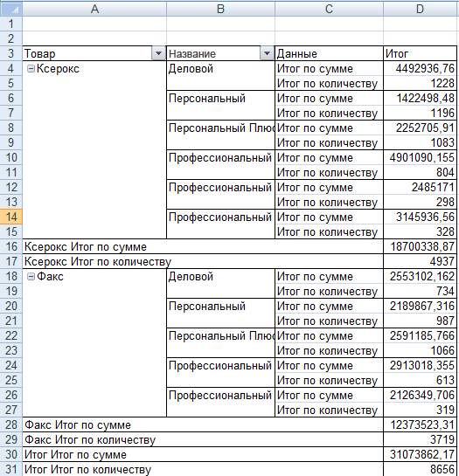459x476 pixels.
Task: Collapse the Факс group
Action: pyautogui.click(x=31, y=277)
